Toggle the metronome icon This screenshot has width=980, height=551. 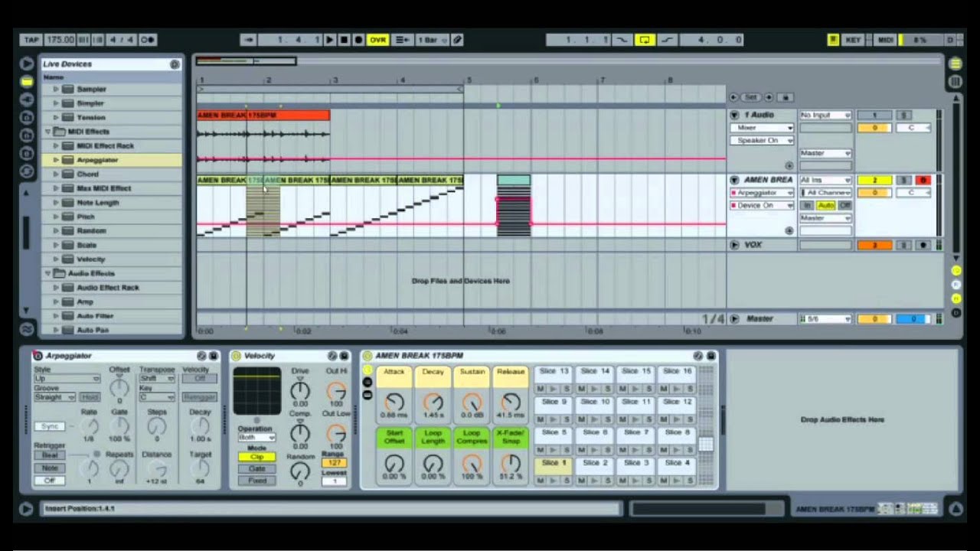pyautogui.click(x=148, y=40)
